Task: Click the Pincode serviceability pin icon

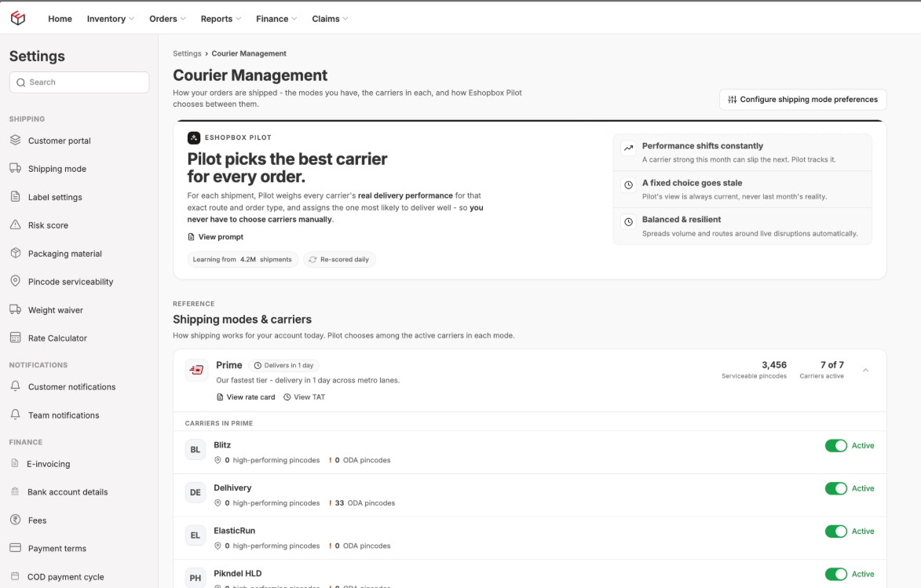Action: click(x=15, y=281)
